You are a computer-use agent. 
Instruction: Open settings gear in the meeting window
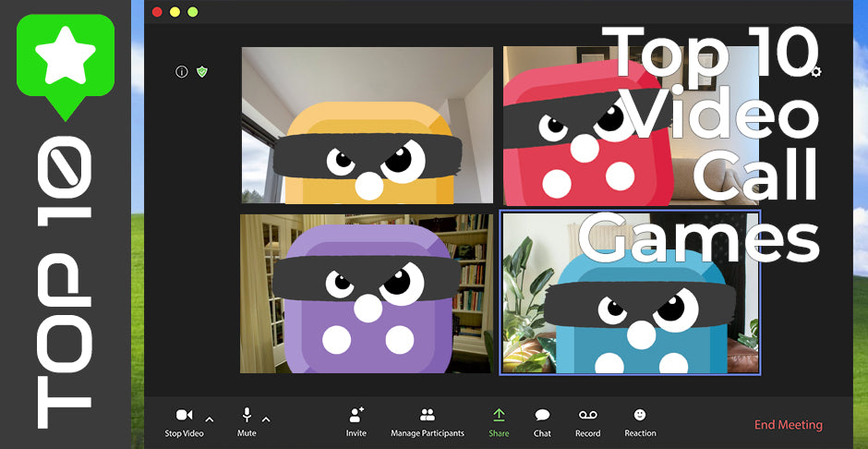[816, 71]
